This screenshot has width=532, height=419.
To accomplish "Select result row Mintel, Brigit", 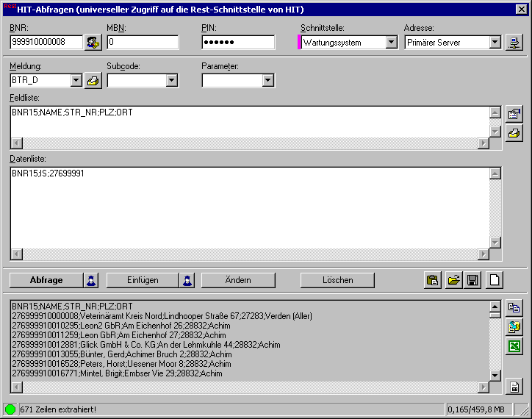I will [117, 373].
